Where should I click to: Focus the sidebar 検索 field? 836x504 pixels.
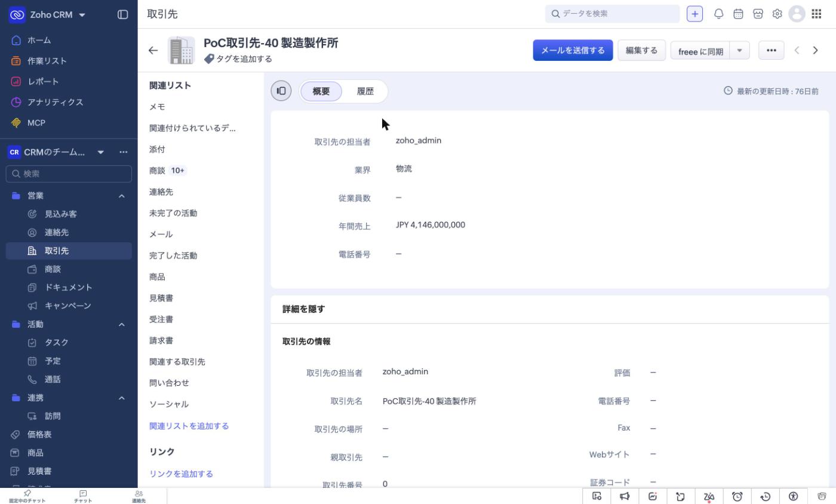coord(69,174)
